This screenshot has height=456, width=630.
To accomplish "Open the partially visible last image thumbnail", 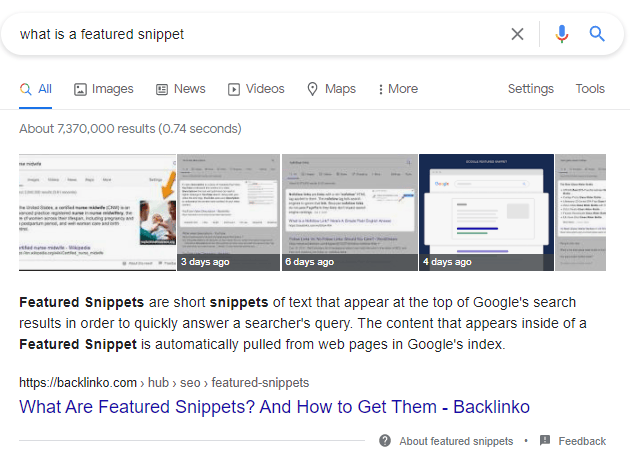I will 581,213.
